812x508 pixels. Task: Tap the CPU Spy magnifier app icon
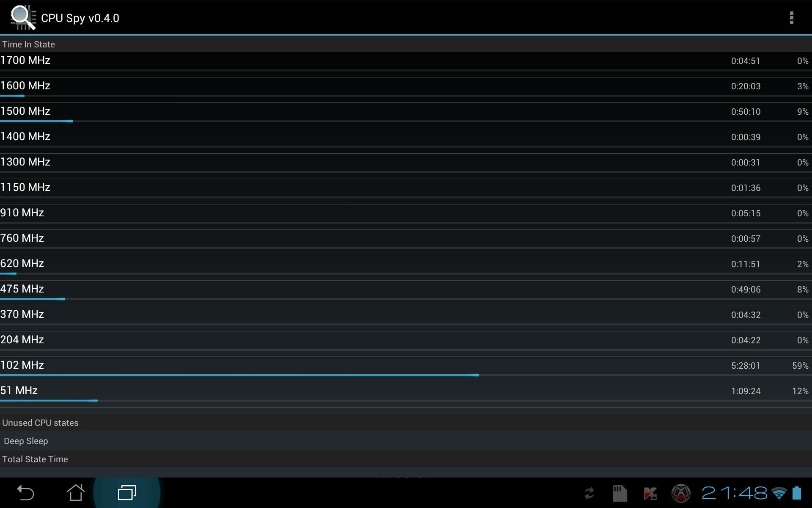pos(22,18)
